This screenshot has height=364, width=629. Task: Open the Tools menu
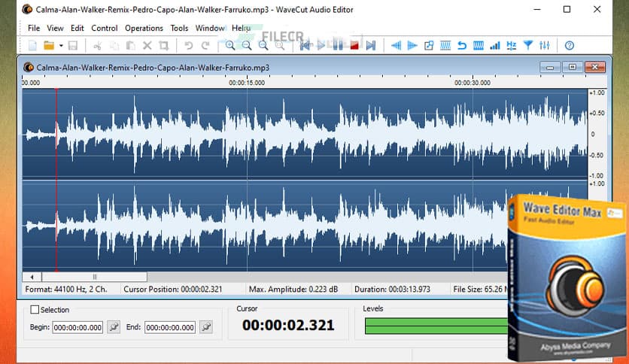tap(179, 28)
